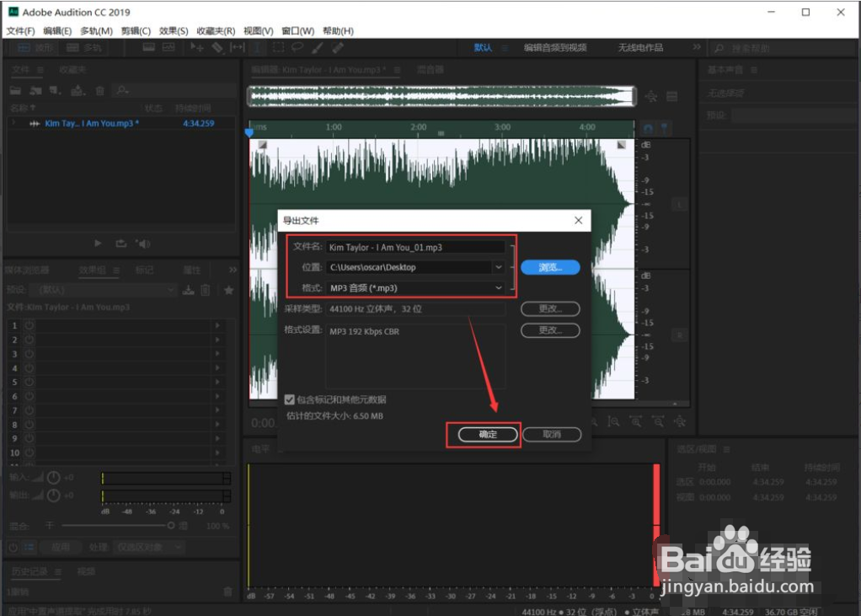Click 更改 next to 采样类型

pyautogui.click(x=550, y=308)
